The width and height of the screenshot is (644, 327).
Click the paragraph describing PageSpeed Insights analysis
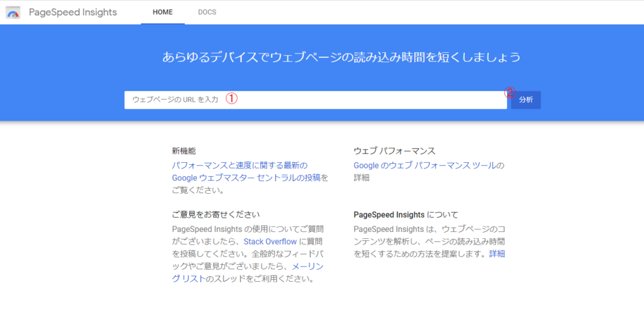[x=428, y=241]
